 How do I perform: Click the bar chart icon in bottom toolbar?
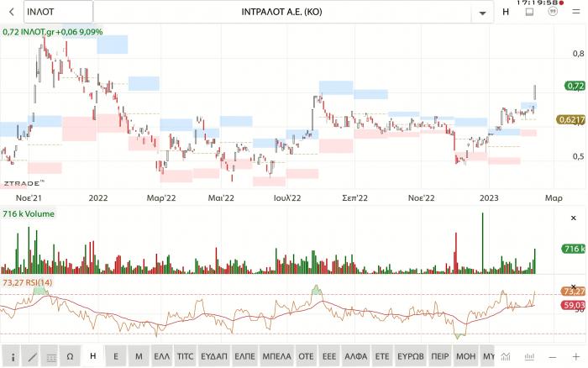(529, 356)
